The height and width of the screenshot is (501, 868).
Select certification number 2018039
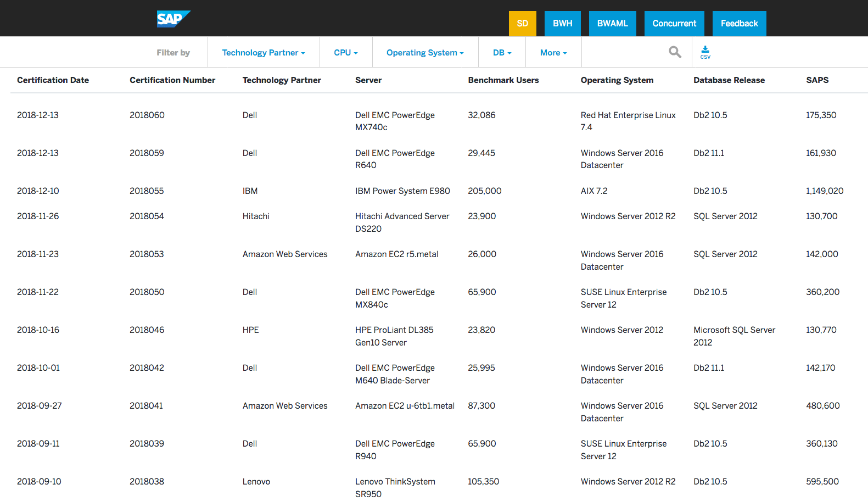[147, 444]
